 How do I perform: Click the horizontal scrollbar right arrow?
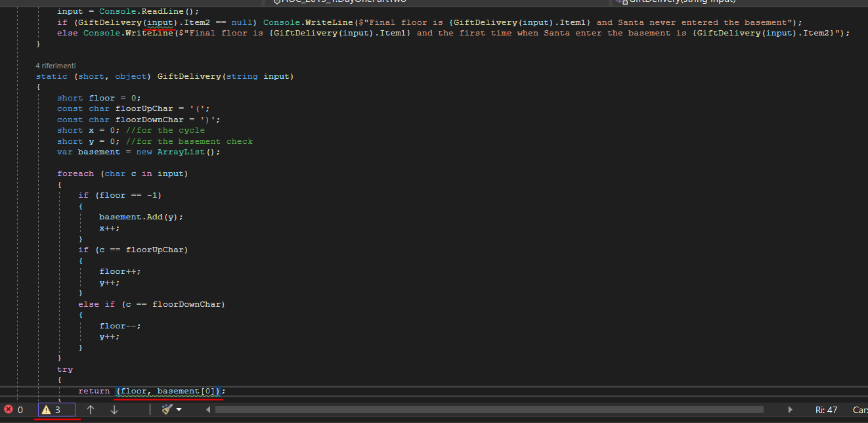pyautogui.click(x=791, y=410)
